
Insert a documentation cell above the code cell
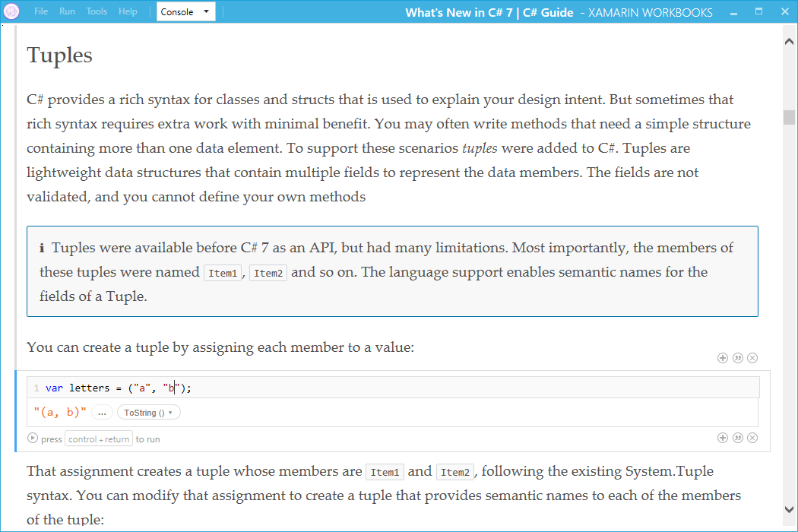(x=737, y=358)
